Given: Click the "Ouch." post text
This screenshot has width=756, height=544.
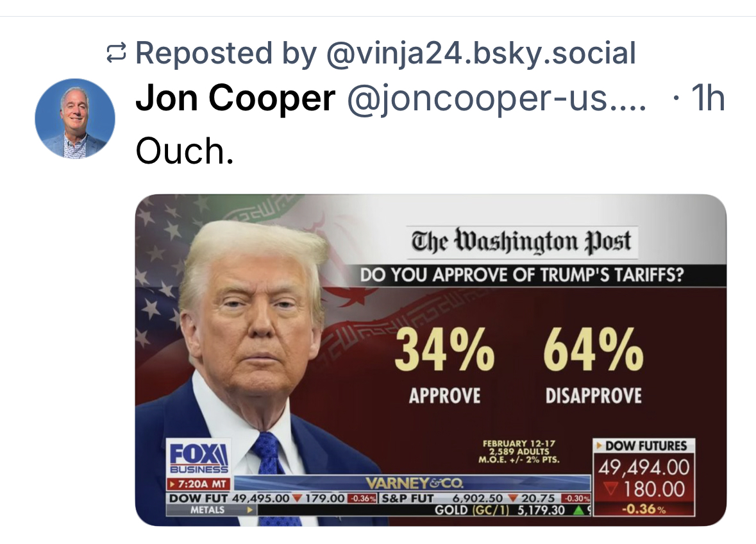Looking at the screenshot, I should [185, 151].
